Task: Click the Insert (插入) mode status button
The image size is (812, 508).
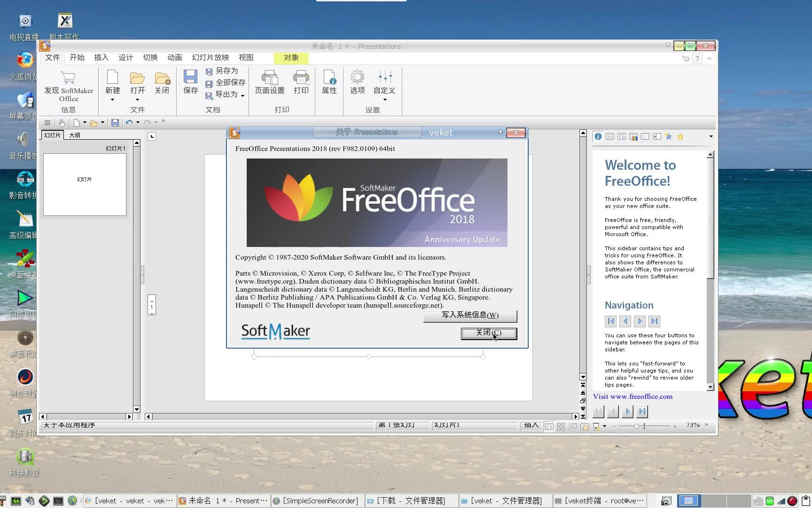Action: [x=531, y=425]
